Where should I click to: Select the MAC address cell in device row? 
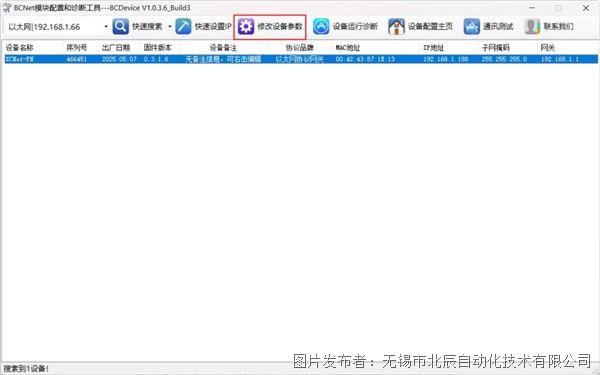(x=365, y=59)
